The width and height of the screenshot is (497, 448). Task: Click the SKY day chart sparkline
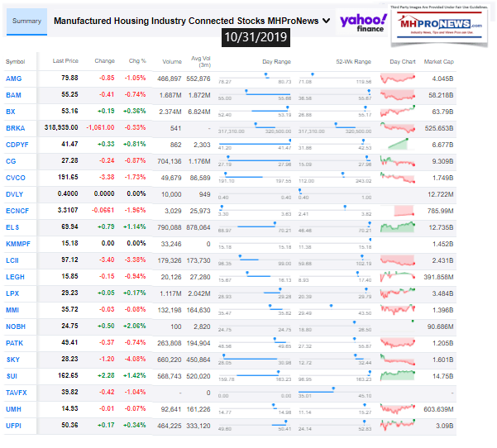click(398, 360)
